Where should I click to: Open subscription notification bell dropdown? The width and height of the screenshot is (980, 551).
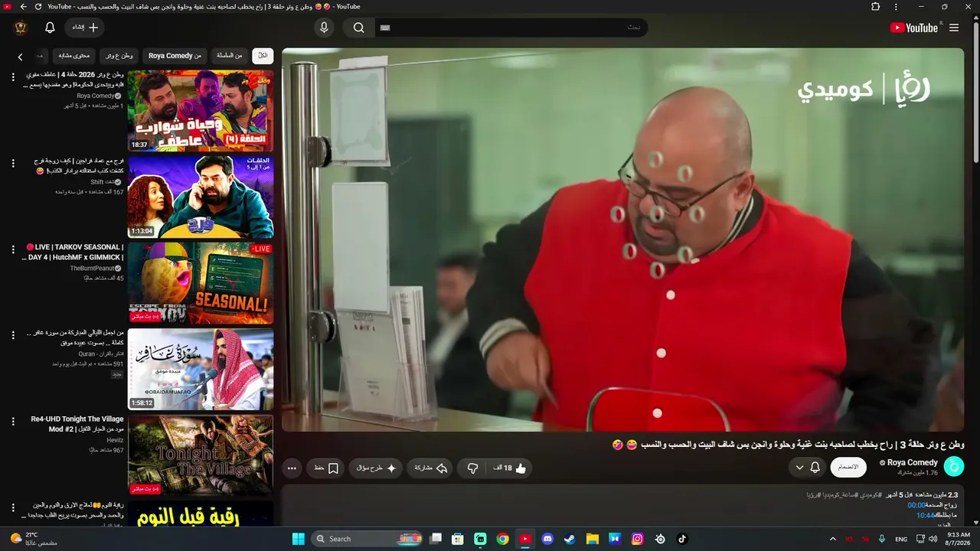(x=808, y=467)
